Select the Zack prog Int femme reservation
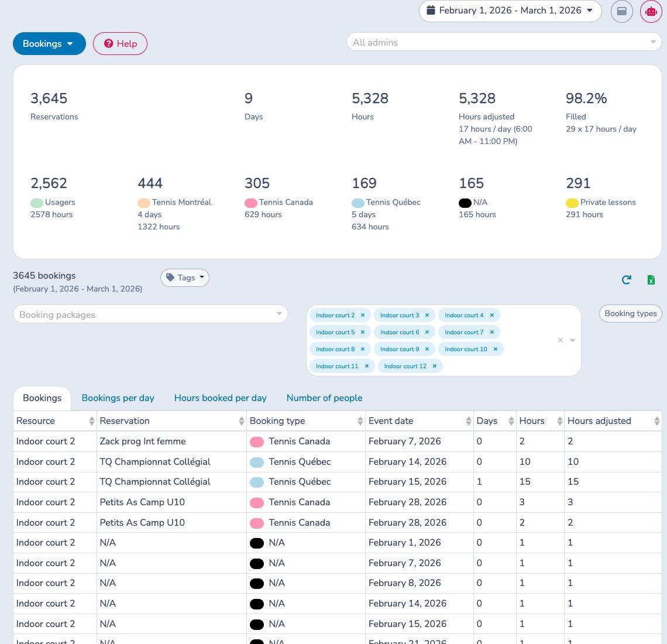 coord(143,441)
